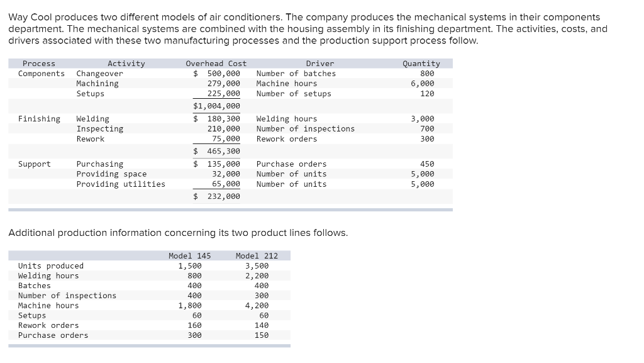Screen dimensions: 644x363
Task: Click the 'Model 145' column header
Action: point(190,256)
